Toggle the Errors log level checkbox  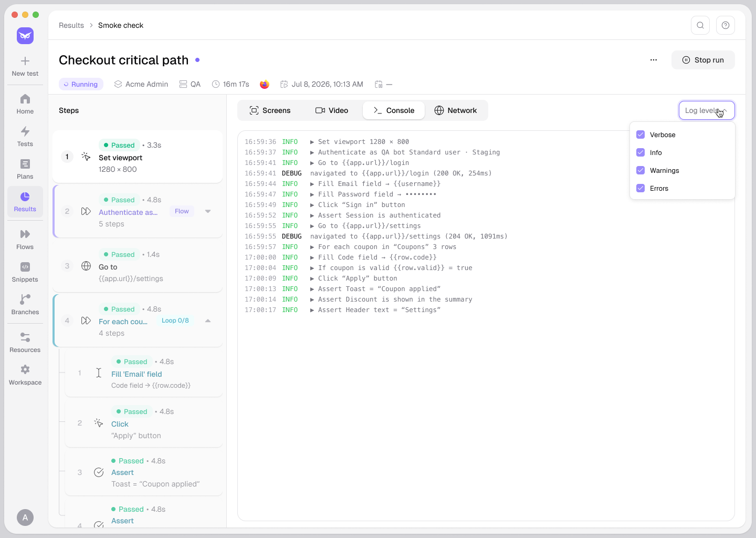tap(640, 188)
